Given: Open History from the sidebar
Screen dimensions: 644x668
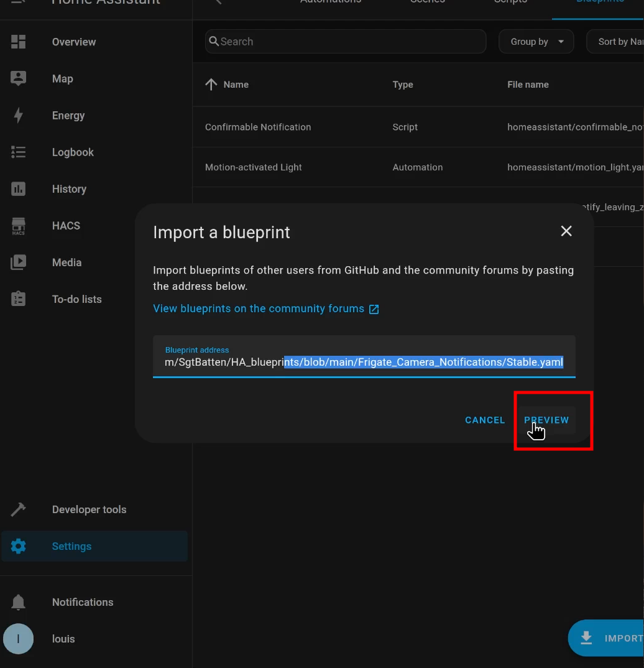Looking at the screenshot, I should pos(94,188).
